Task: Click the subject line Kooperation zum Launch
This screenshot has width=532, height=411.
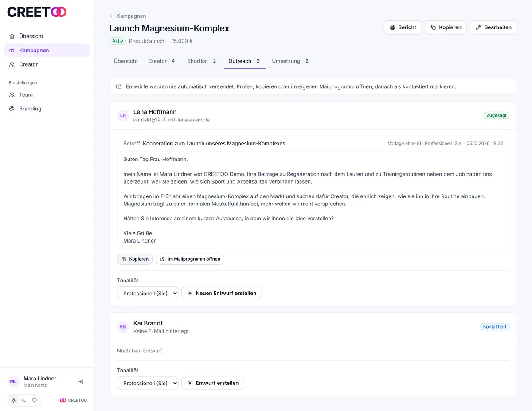Action: coord(214,144)
